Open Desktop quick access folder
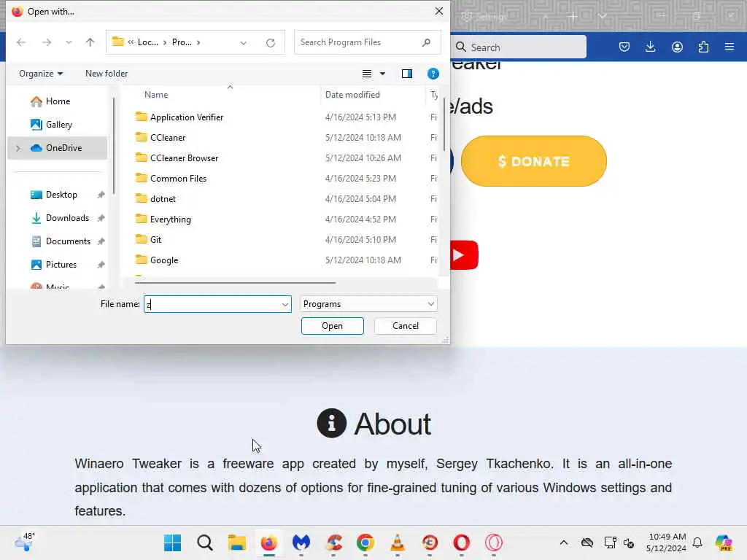This screenshot has height=560, width=747. (x=61, y=195)
